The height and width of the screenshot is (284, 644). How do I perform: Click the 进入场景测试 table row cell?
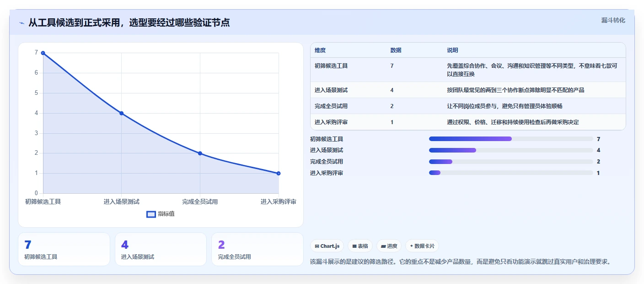tap(331, 90)
